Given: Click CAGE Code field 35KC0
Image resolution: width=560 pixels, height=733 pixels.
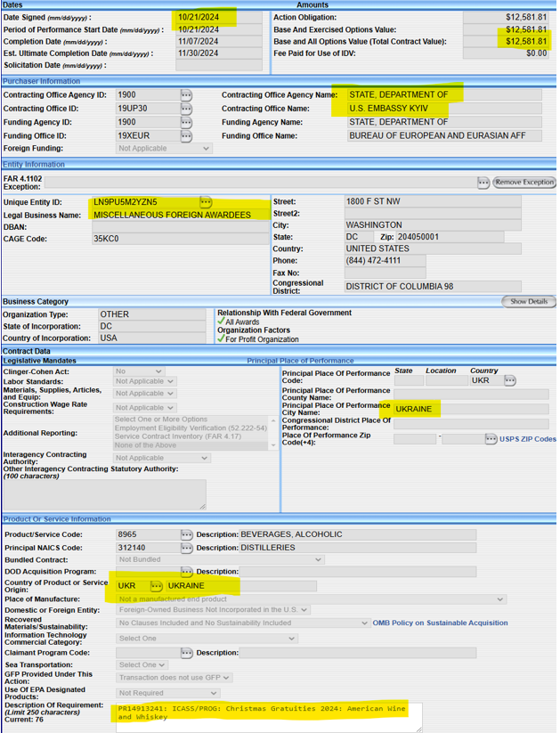Looking at the screenshot, I should (x=181, y=239).
